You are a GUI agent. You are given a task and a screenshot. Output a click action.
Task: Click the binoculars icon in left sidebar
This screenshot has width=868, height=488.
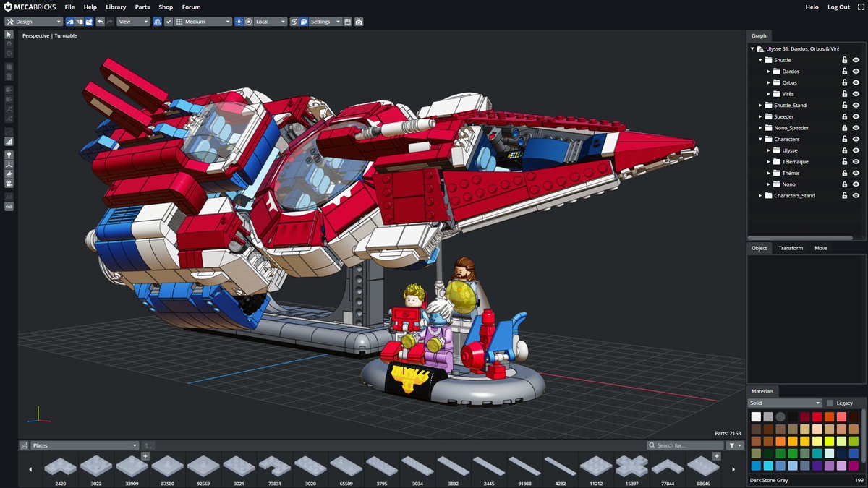click(x=9, y=207)
